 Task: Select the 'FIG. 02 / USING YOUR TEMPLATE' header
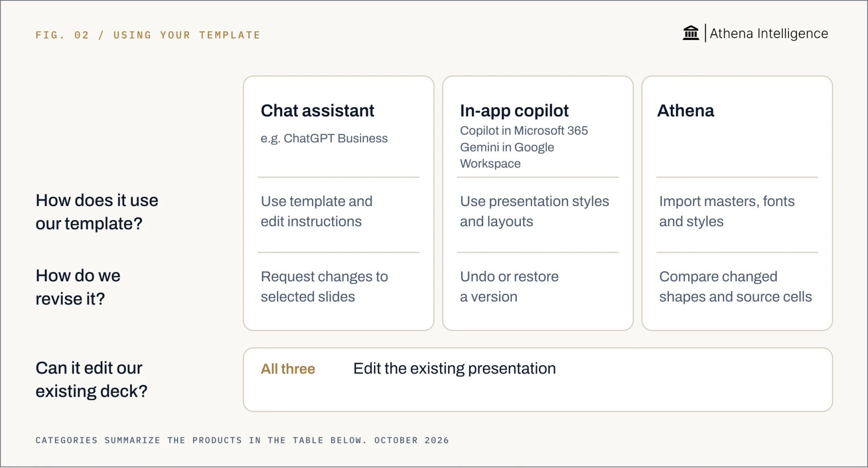point(148,35)
